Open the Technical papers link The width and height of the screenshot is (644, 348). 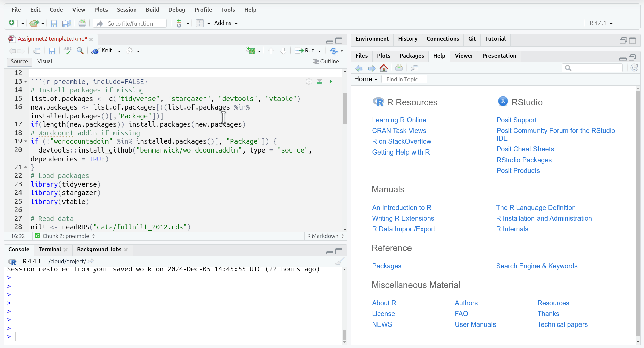pos(562,324)
